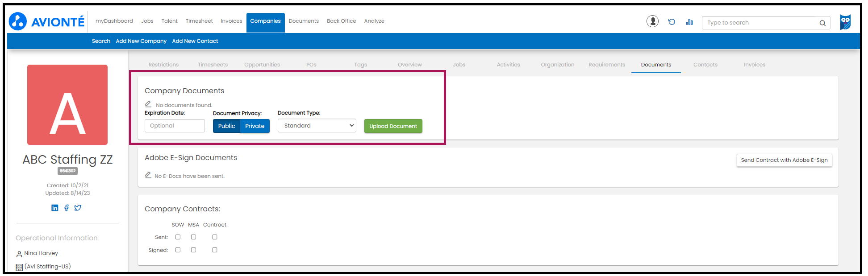Click the Add New Company link

coord(141,41)
